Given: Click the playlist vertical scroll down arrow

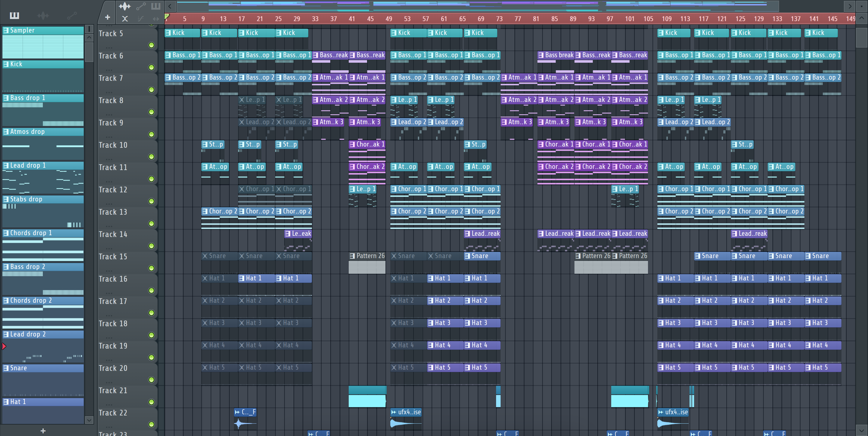Looking at the screenshot, I should click(x=861, y=430).
